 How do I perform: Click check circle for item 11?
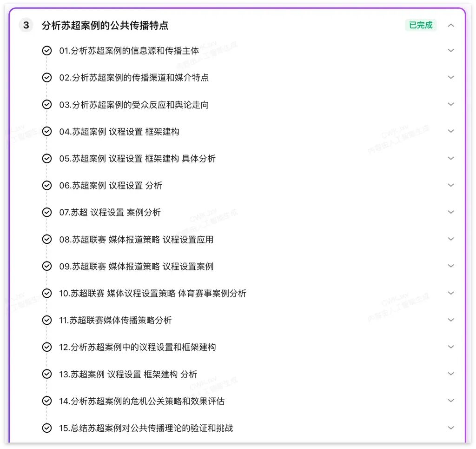click(x=47, y=320)
